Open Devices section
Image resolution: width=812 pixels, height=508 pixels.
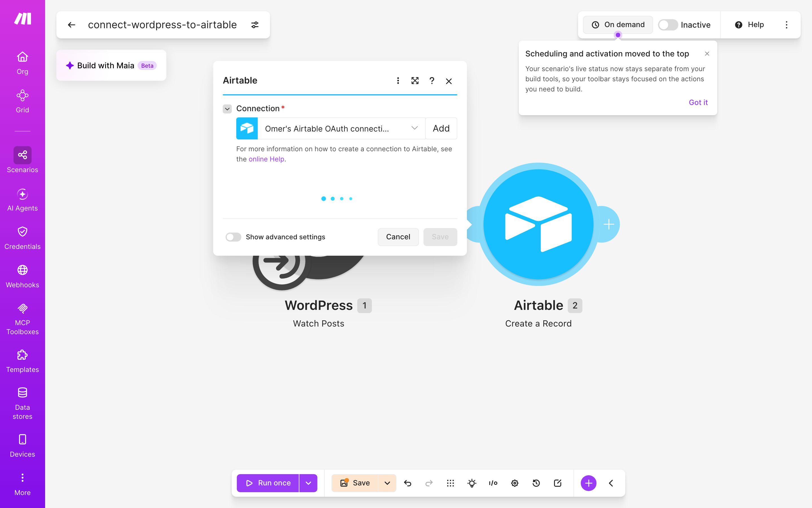23,446
